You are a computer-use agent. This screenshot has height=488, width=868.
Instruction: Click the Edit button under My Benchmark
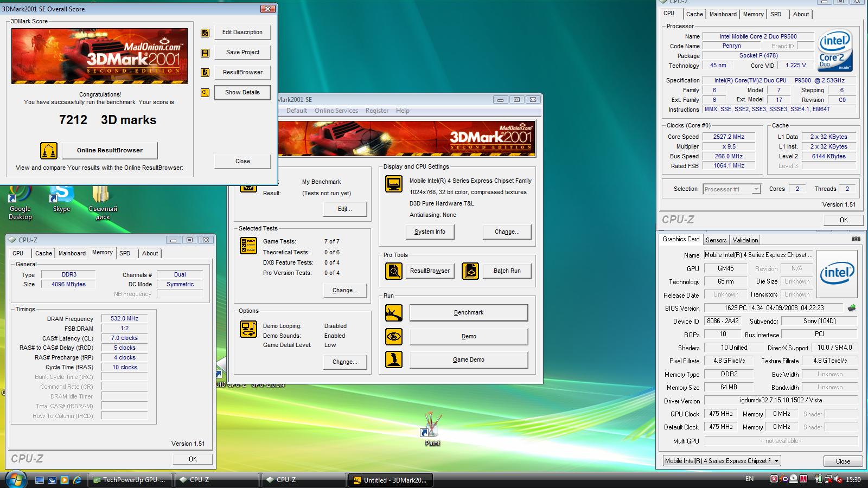[344, 209]
